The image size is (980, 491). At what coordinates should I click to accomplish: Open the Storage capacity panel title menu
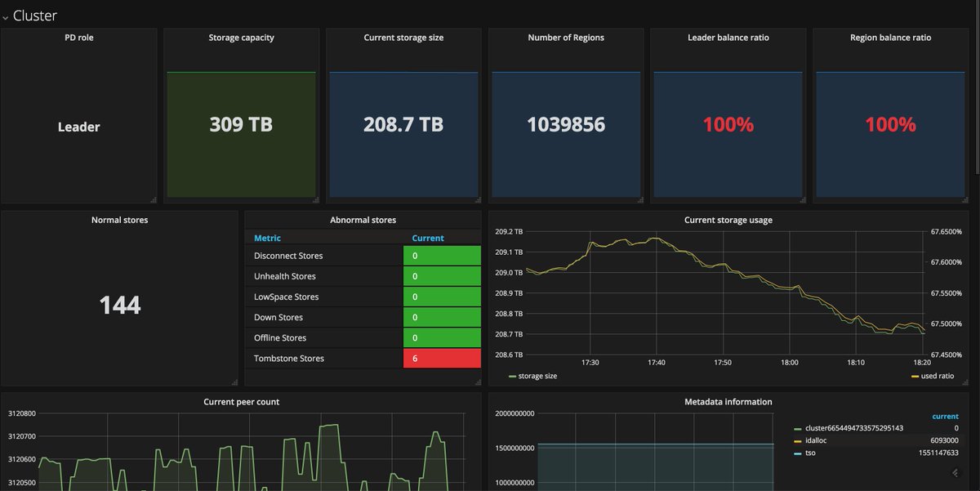(242, 38)
